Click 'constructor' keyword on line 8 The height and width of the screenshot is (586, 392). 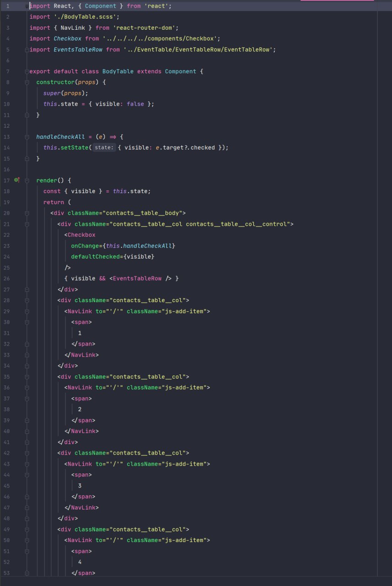tap(56, 82)
